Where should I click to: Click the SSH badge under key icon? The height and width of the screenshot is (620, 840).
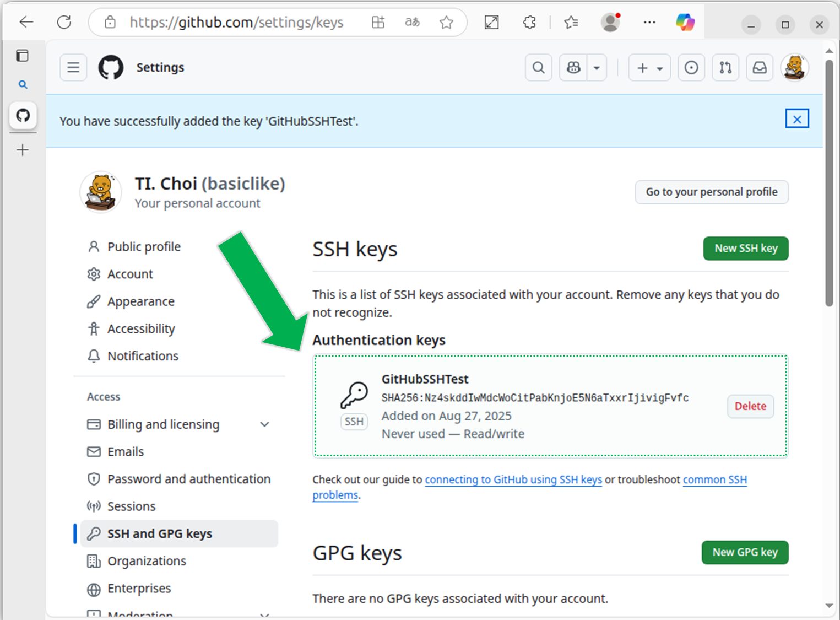tap(354, 422)
